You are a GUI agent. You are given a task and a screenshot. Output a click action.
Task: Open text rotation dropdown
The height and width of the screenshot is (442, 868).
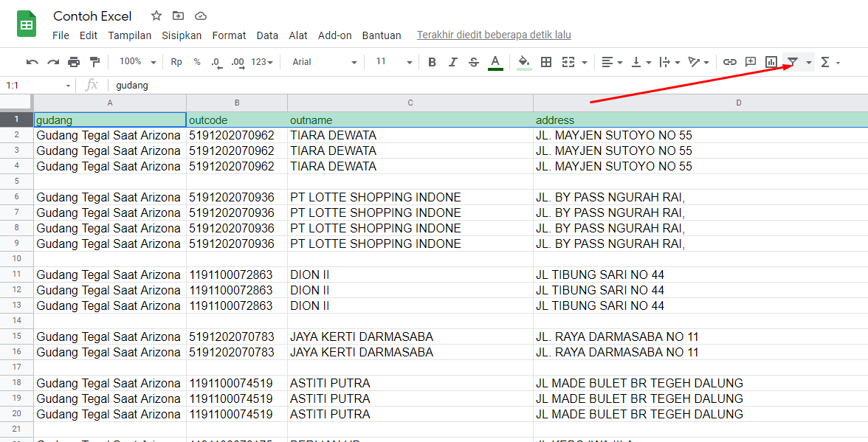tap(698, 62)
